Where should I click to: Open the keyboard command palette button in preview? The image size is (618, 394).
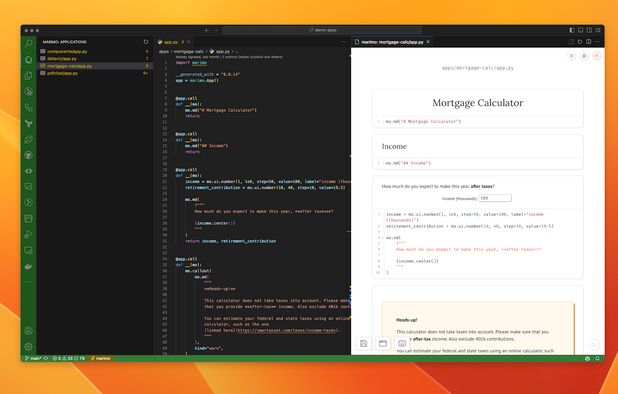(x=402, y=344)
